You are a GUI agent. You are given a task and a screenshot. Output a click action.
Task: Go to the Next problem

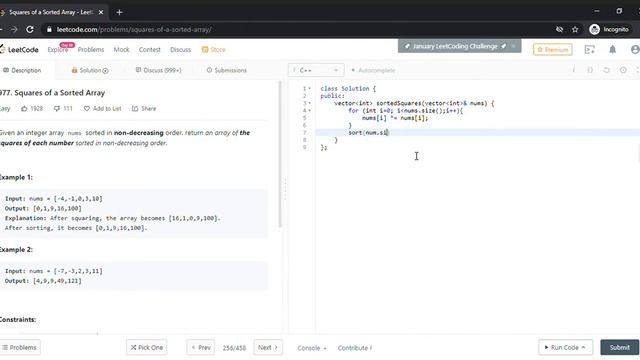click(x=268, y=347)
